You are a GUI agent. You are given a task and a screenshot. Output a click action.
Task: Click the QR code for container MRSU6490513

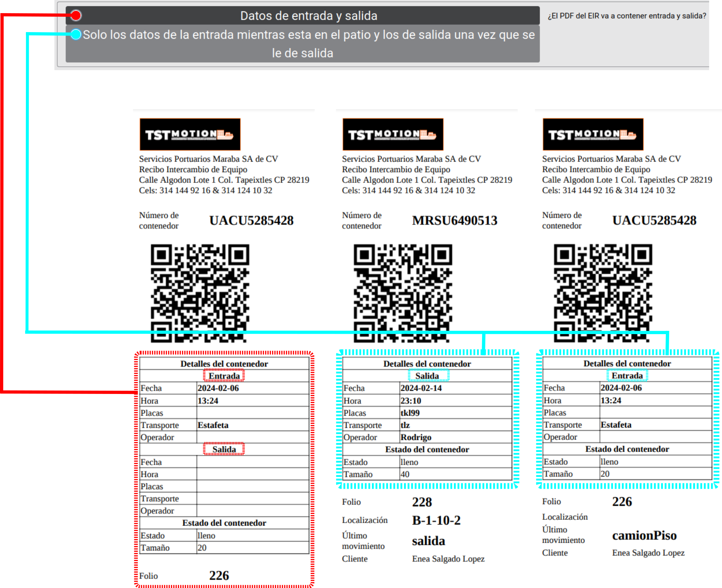tap(403, 293)
